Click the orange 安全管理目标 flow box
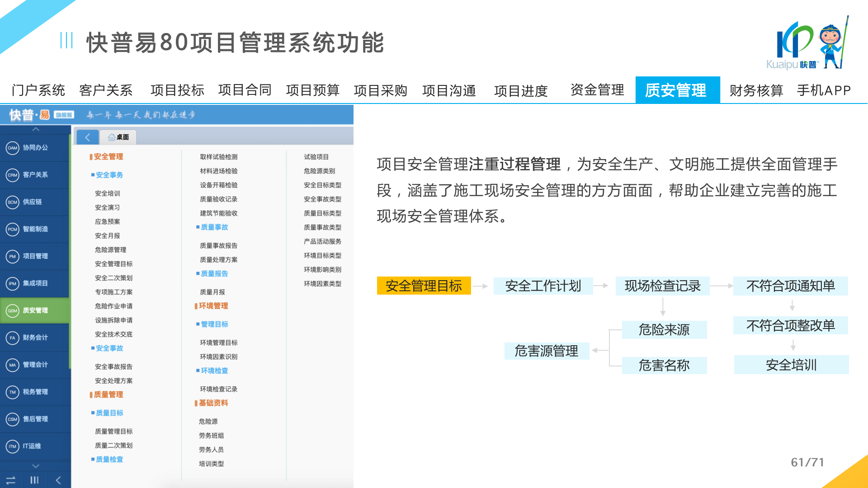 click(424, 286)
